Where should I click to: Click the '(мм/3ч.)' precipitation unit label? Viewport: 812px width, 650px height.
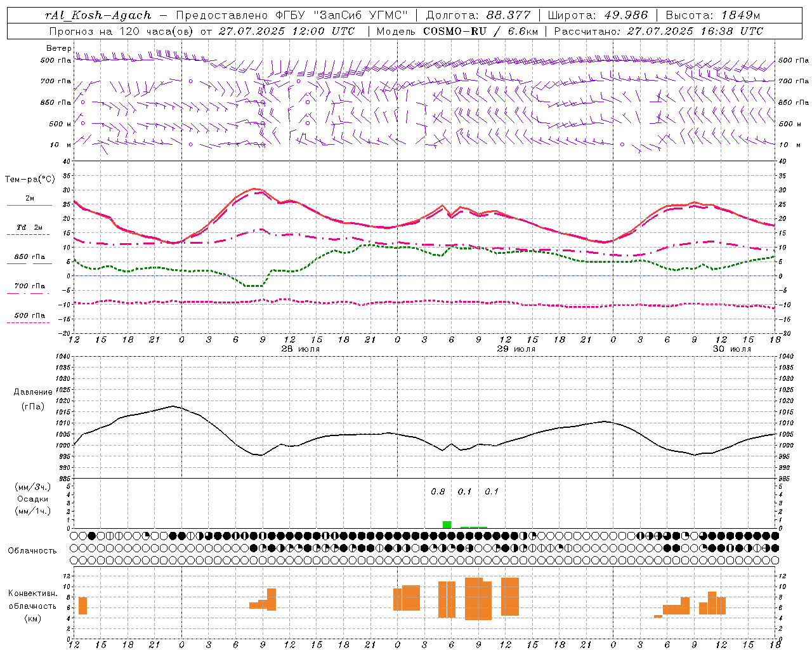point(33,487)
